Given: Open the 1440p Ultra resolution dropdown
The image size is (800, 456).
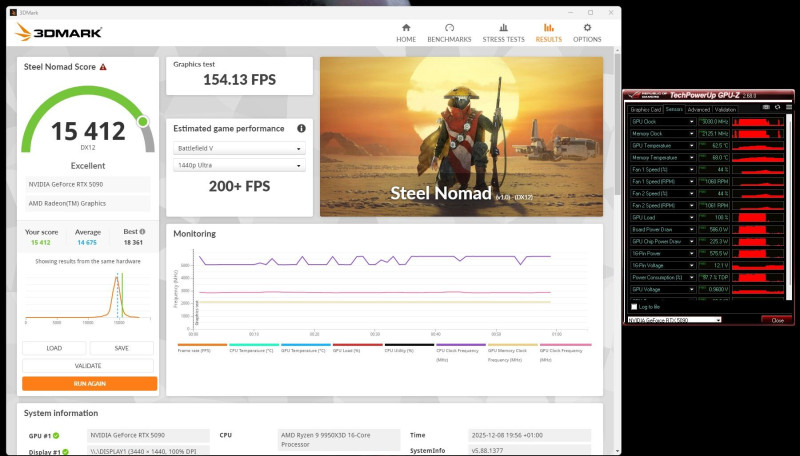Looking at the screenshot, I should [239, 165].
